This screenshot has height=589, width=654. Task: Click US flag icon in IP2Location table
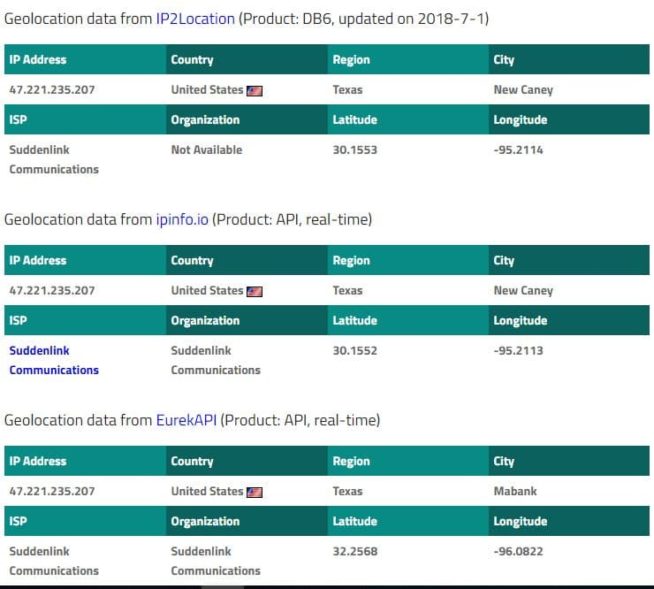tap(254, 91)
